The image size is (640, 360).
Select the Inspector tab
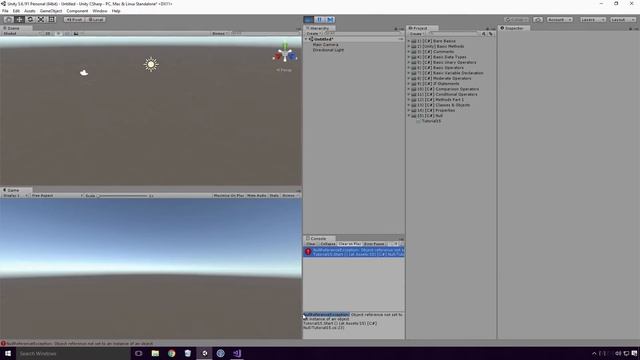(513, 28)
